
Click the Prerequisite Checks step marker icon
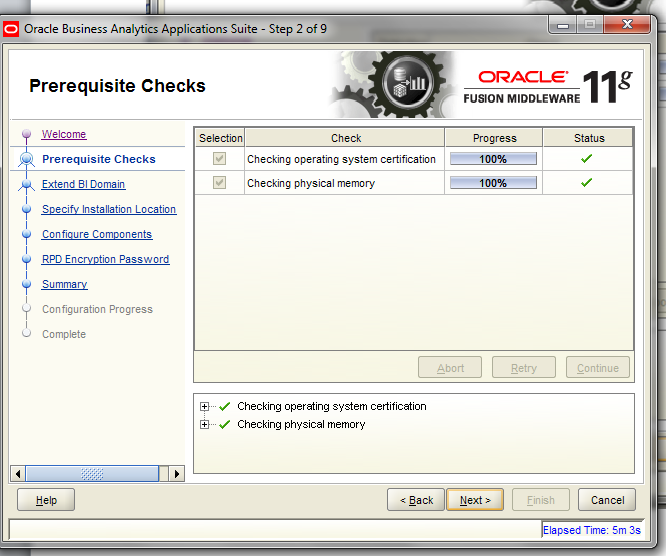point(26,159)
